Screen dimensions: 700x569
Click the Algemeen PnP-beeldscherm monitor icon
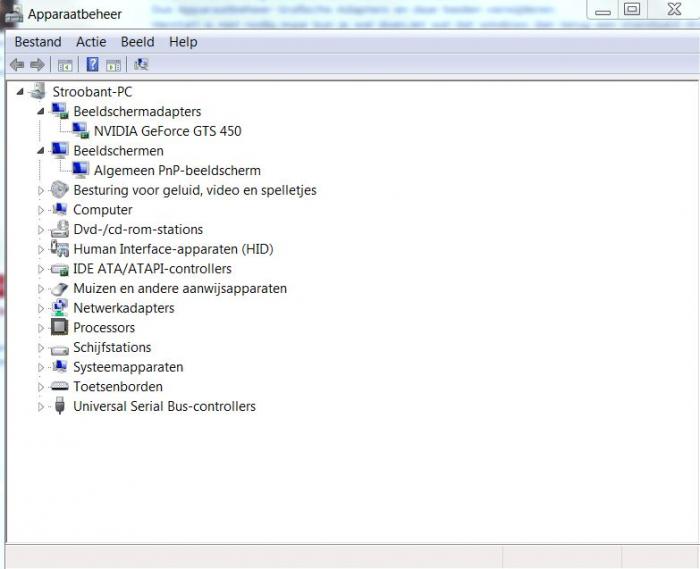tap(80, 170)
